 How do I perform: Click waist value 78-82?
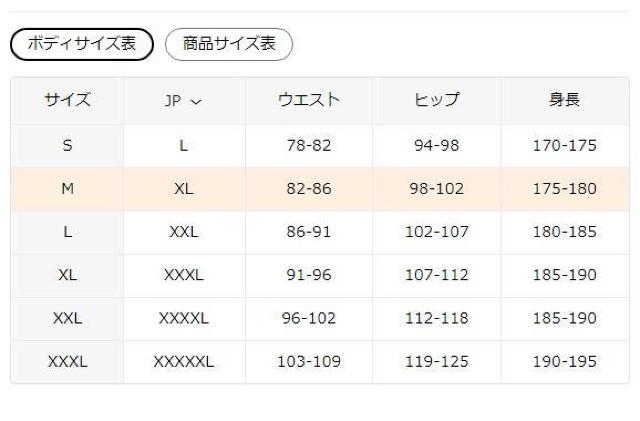pyautogui.click(x=309, y=145)
